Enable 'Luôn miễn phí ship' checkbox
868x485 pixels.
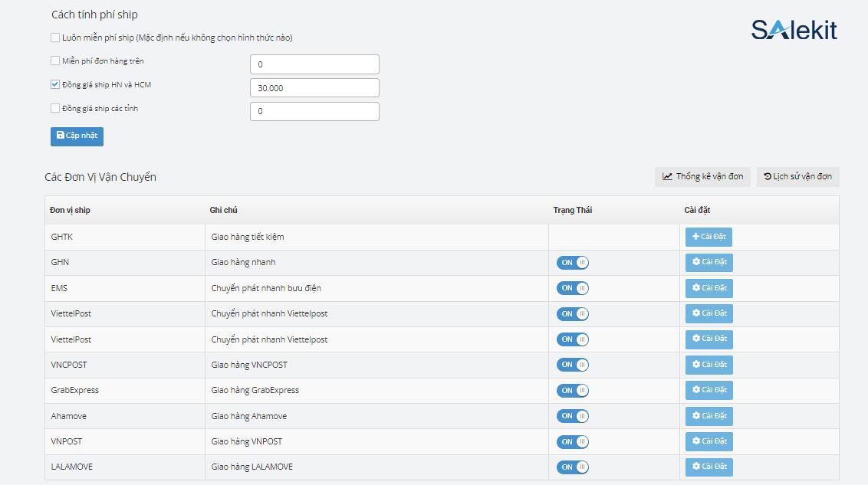point(55,37)
